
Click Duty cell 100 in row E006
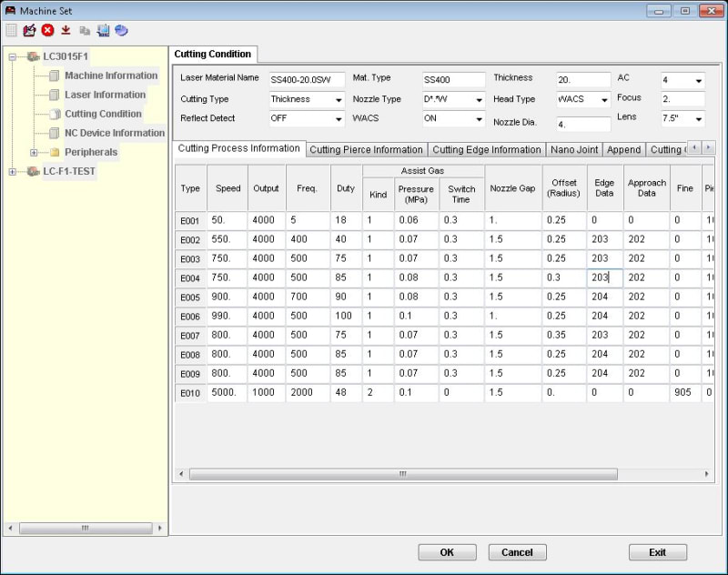346,316
